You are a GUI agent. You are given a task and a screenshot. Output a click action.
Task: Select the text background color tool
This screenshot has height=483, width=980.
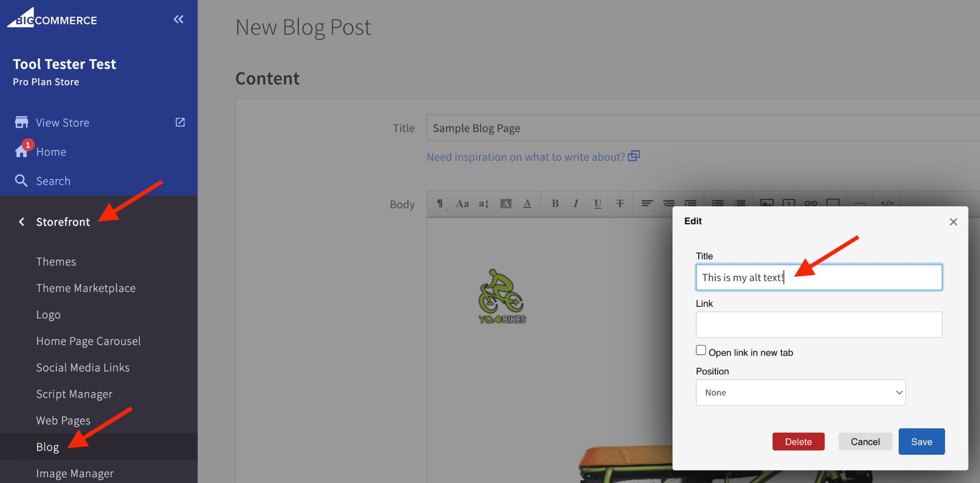(x=506, y=204)
